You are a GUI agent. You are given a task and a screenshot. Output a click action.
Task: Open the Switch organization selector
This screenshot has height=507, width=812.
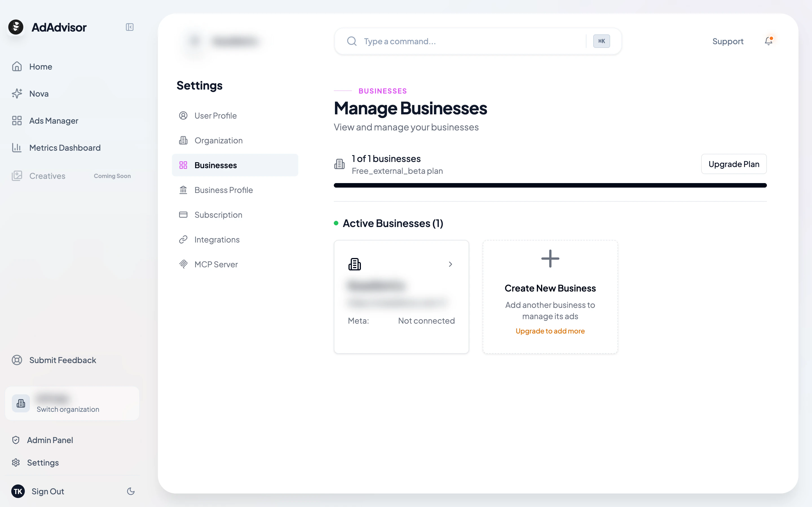click(72, 403)
